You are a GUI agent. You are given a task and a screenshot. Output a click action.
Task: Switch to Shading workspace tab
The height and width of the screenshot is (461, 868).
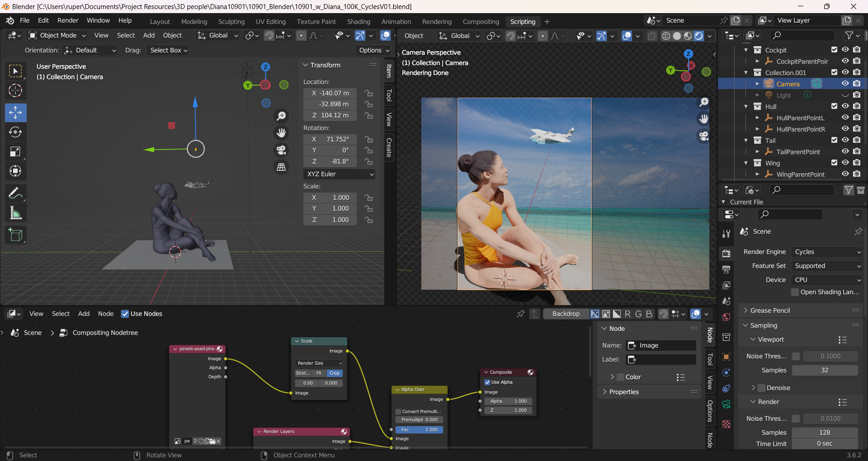pyautogui.click(x=359, y=22)
